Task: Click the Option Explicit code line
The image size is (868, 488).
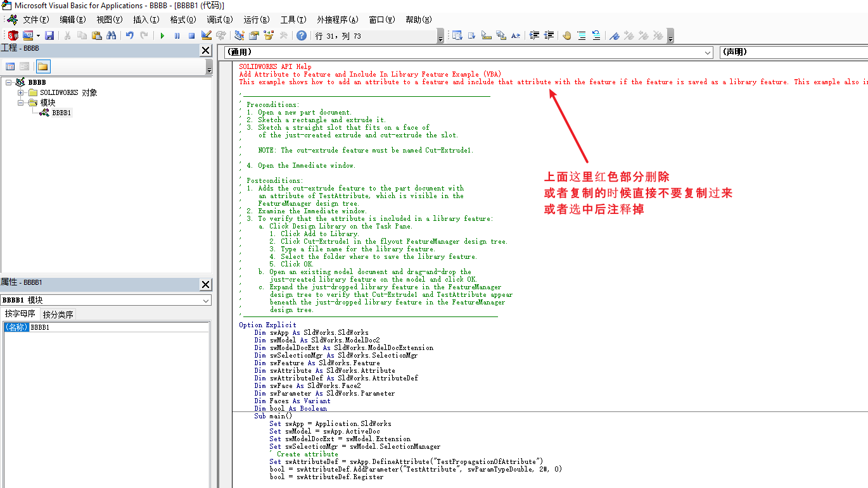Action: coord(267,325)
